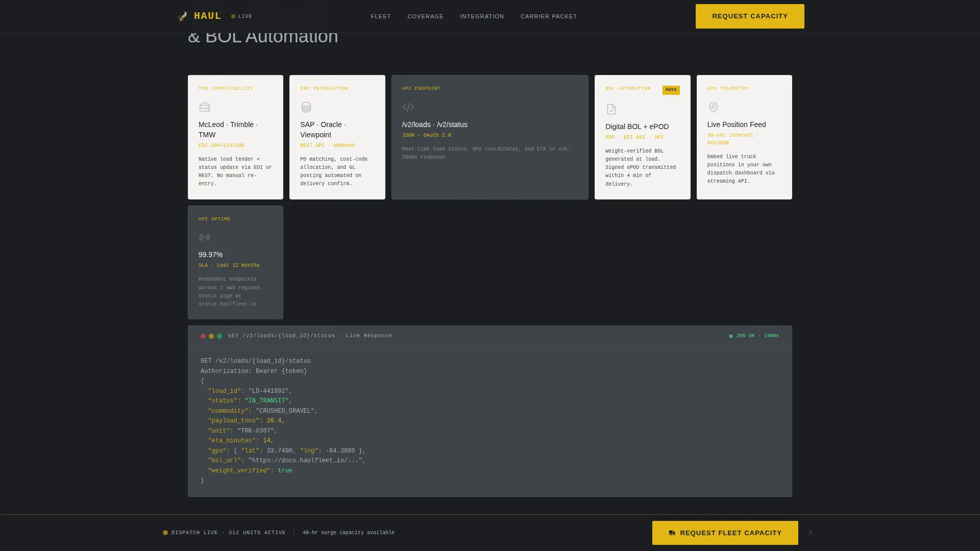
Task: Click the Auto badge on BOL Automation
Action: 671,90
